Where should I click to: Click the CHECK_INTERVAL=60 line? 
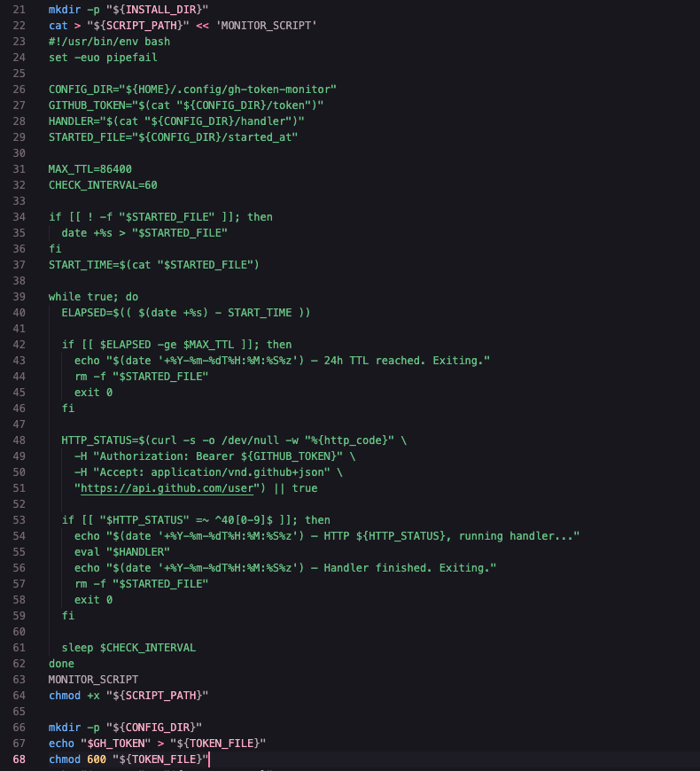(103, 185)
